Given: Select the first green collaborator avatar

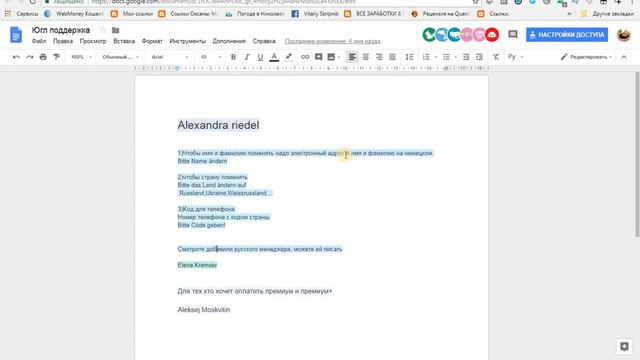Looking at the screenshot, I should [429, 35].
